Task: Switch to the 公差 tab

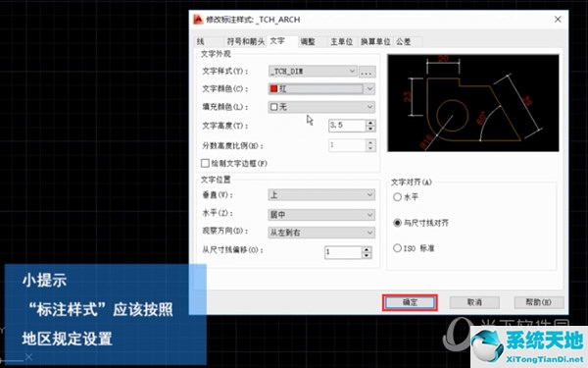Action: click(x=408, y=41)
